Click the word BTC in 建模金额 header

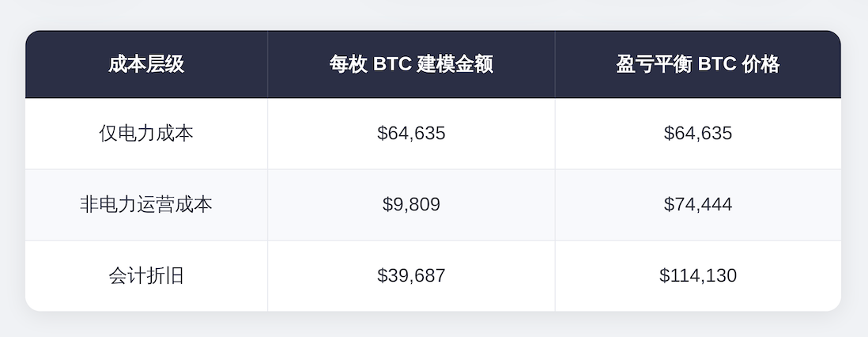[391, 64]
